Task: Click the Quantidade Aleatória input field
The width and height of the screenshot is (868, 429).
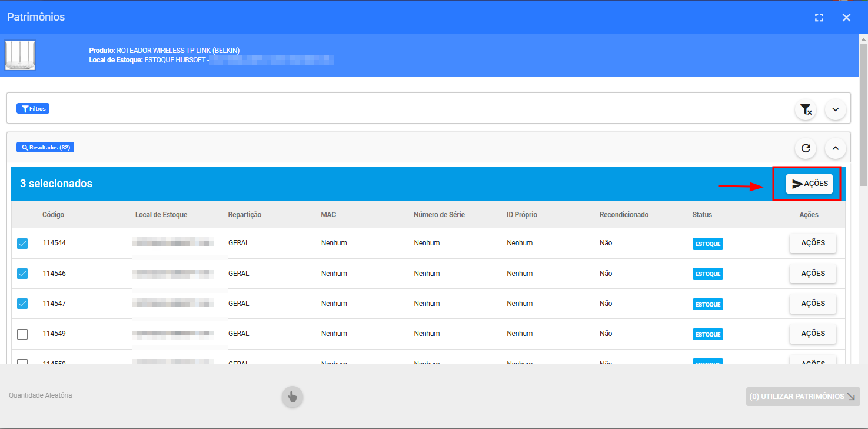Action: (142, 395)
